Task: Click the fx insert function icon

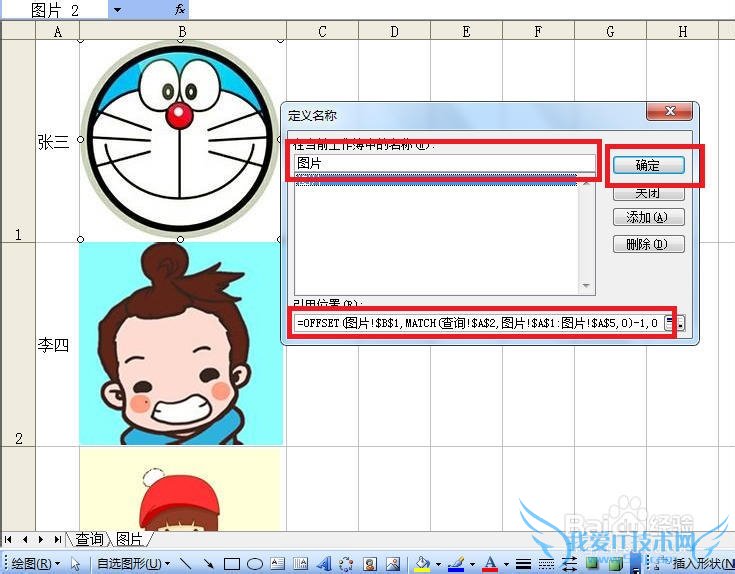Action: coord(180,9)
